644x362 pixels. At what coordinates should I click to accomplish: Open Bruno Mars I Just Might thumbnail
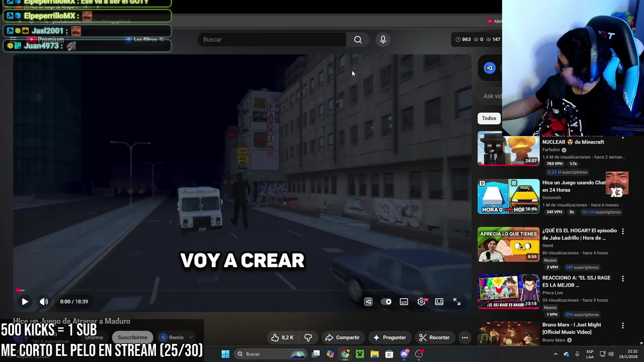coord(508,334)
